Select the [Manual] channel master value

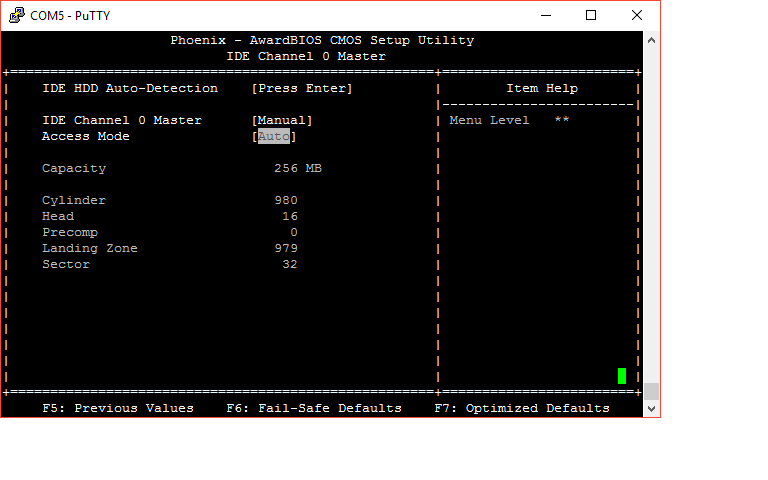coord(282,120)
